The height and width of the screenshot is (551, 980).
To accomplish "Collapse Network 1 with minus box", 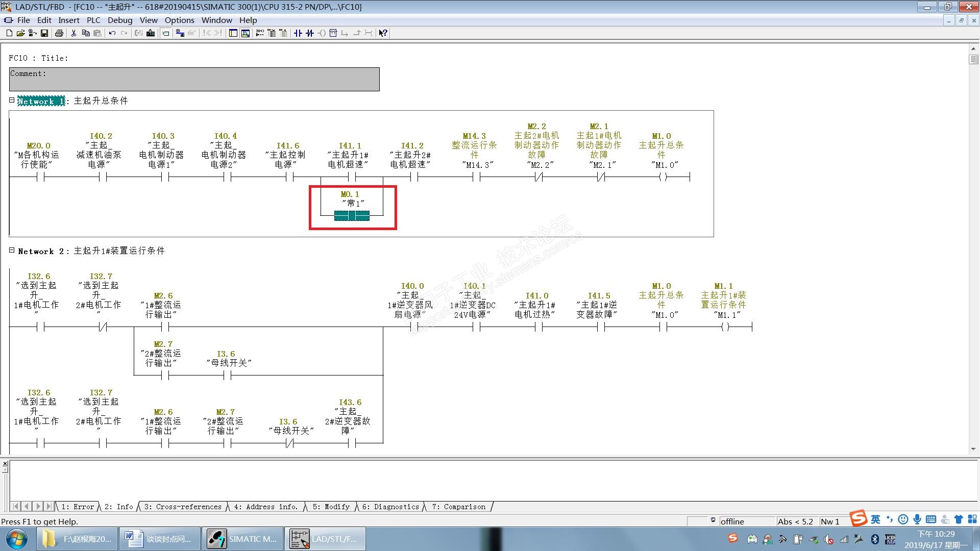I will pyautogui.click(x=12, y=100).
